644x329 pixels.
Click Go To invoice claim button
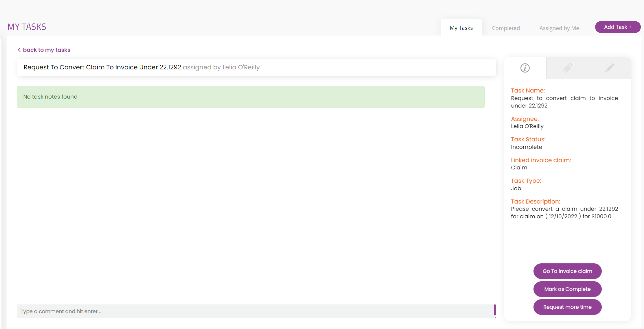click(x=567, y=271)
